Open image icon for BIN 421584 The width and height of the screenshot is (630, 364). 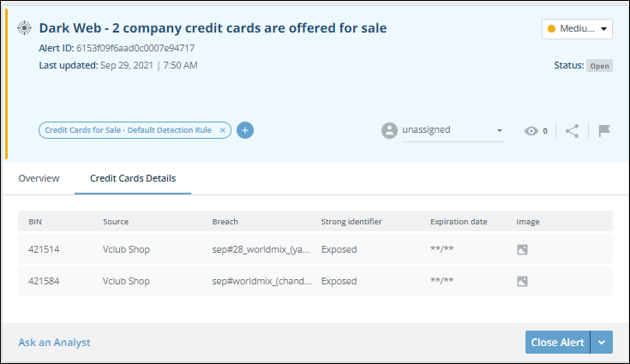coord(522,280)
